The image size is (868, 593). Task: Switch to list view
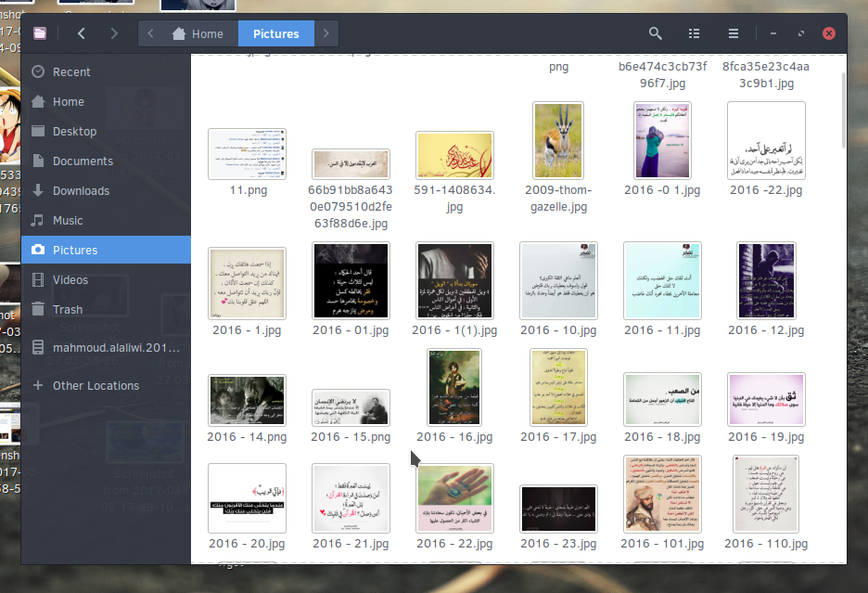[x=695, y=33]
